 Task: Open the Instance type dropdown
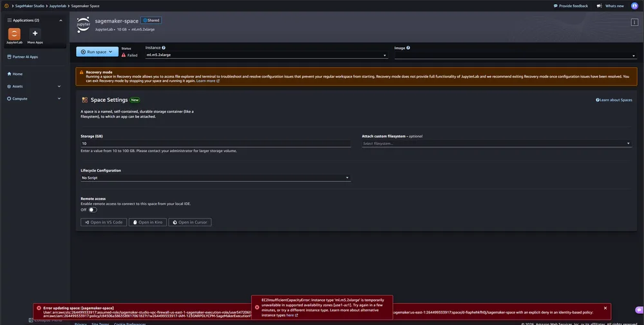pos(267,55)
